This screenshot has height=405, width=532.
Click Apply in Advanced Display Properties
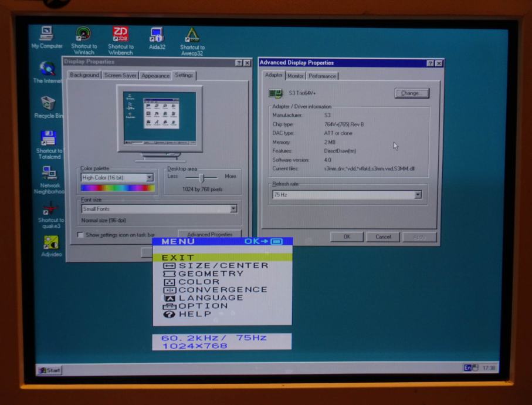419,237
